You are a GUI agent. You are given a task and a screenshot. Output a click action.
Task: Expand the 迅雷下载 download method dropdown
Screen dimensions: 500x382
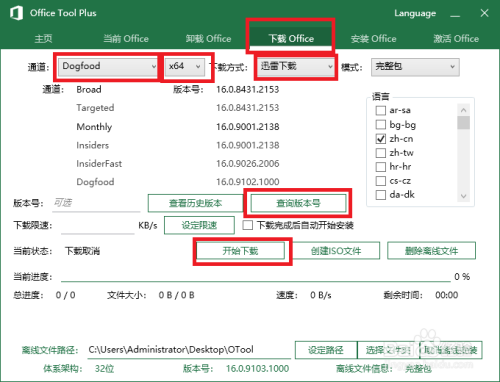(295, 66)
